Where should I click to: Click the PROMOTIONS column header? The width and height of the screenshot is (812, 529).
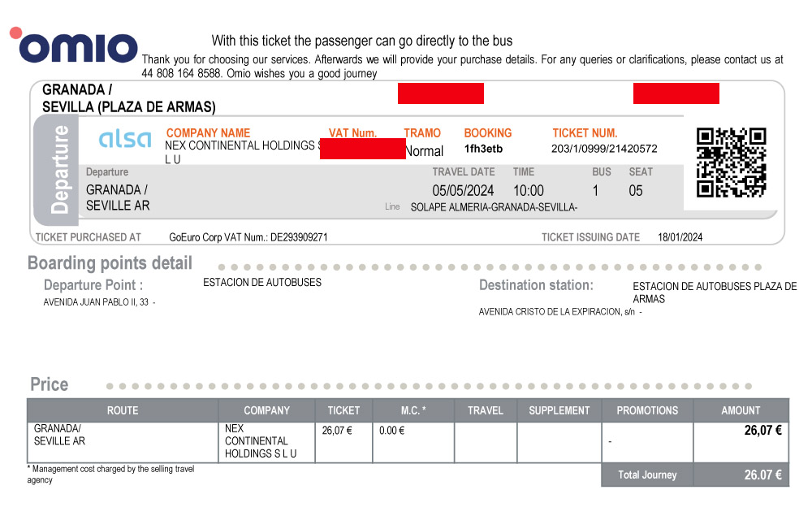[647, 410]
